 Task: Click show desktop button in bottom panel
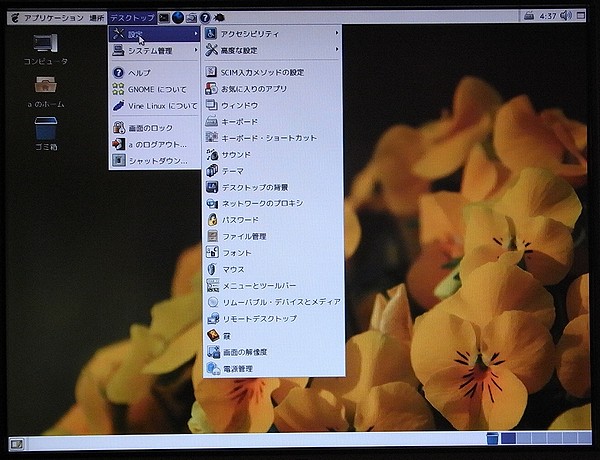point(16,444)
